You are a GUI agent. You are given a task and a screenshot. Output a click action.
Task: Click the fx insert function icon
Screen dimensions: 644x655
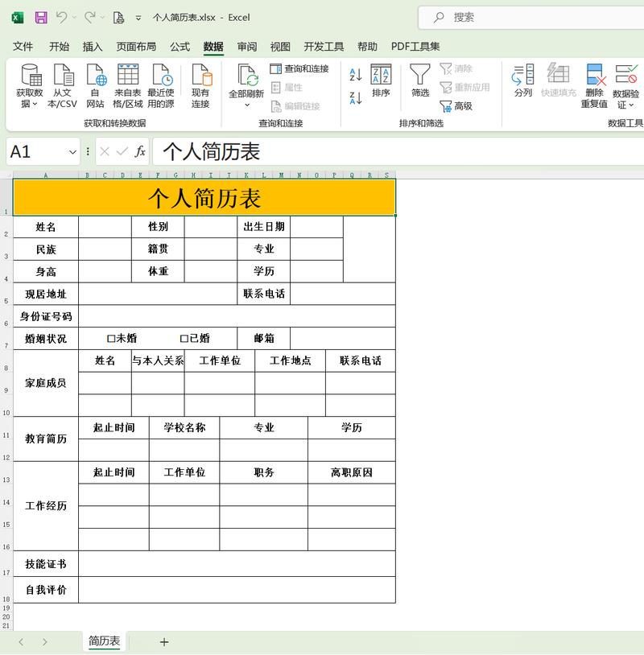pyautogui.click(x=139, y=151)
